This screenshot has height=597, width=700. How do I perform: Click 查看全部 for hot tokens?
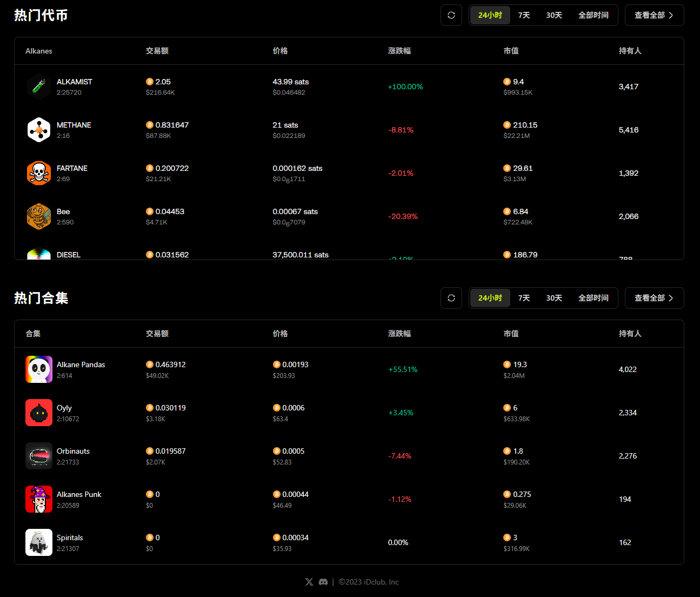pos(654,15)
